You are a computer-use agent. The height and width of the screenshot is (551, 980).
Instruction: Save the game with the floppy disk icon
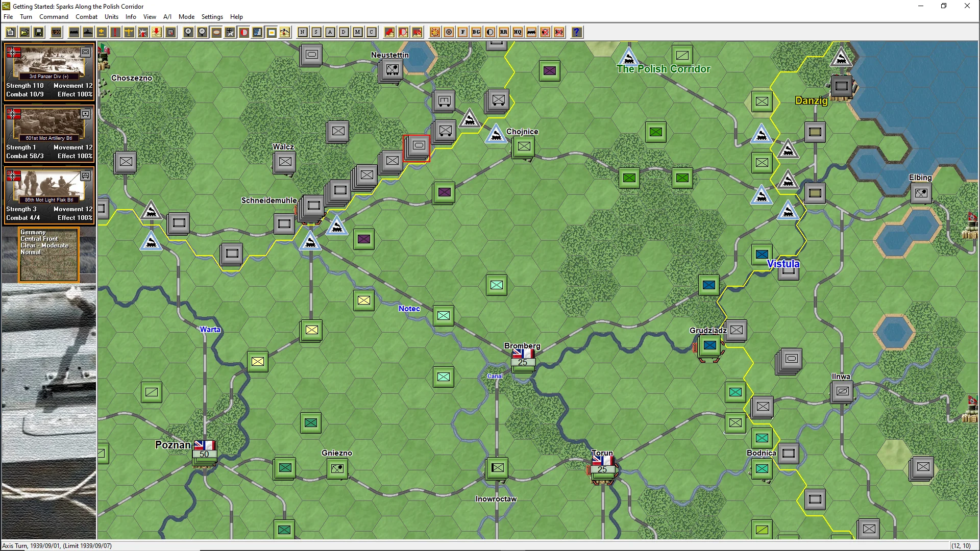(38, 32)
